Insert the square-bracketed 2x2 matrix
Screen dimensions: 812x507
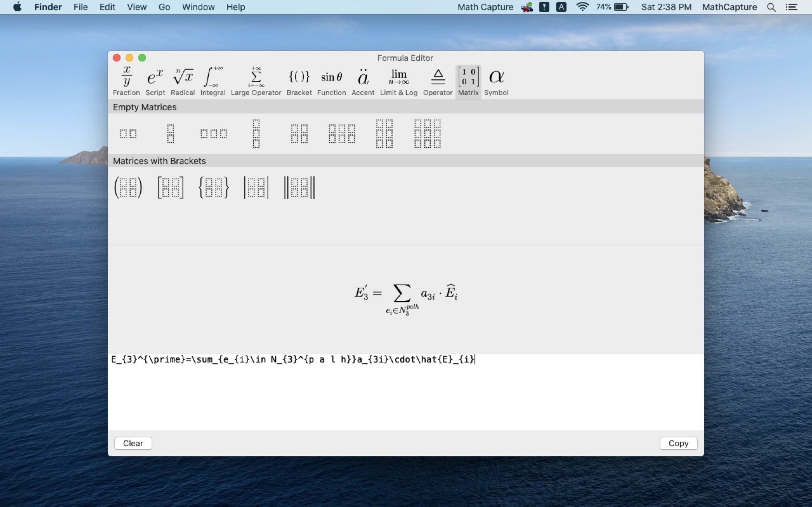click(170, 188)
